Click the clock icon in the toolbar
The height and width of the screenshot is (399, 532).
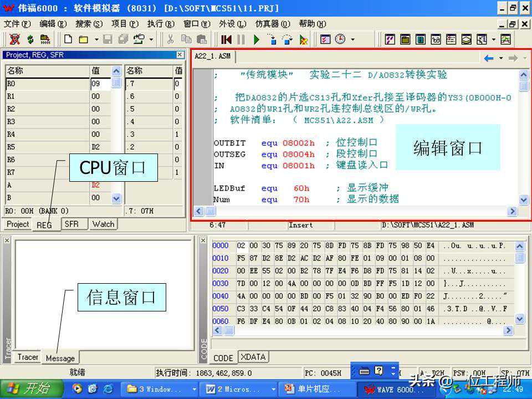(x=340, y=39)
